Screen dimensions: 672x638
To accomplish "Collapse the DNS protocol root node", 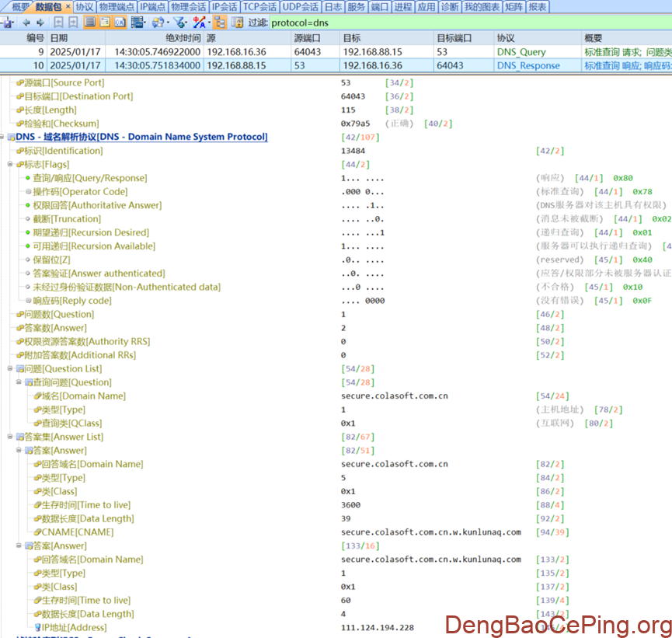I will pos(3,138).
